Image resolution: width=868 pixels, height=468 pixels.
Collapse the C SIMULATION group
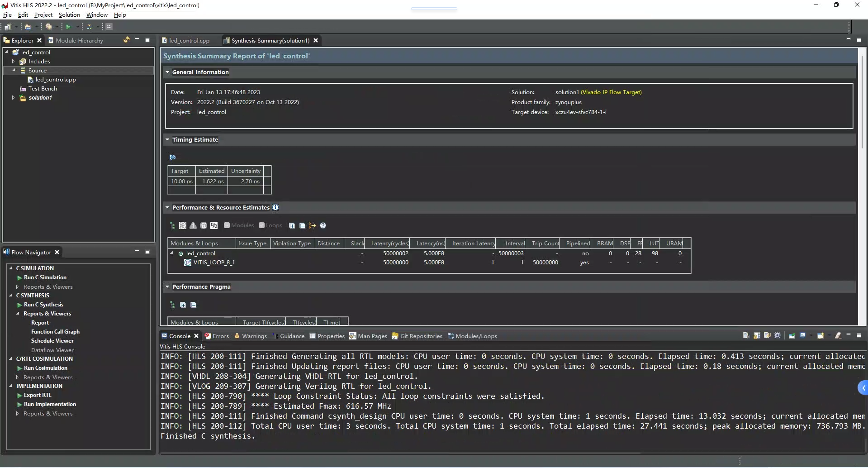[10, 268]
